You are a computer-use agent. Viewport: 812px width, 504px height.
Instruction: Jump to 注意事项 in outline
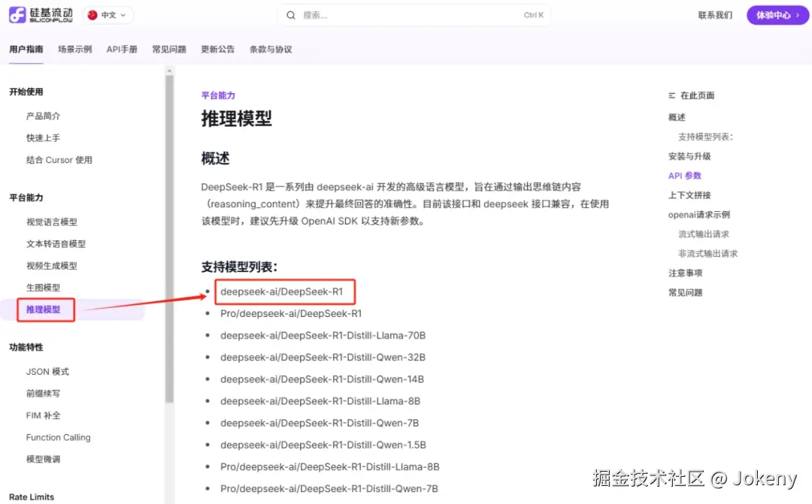[685, 273]
